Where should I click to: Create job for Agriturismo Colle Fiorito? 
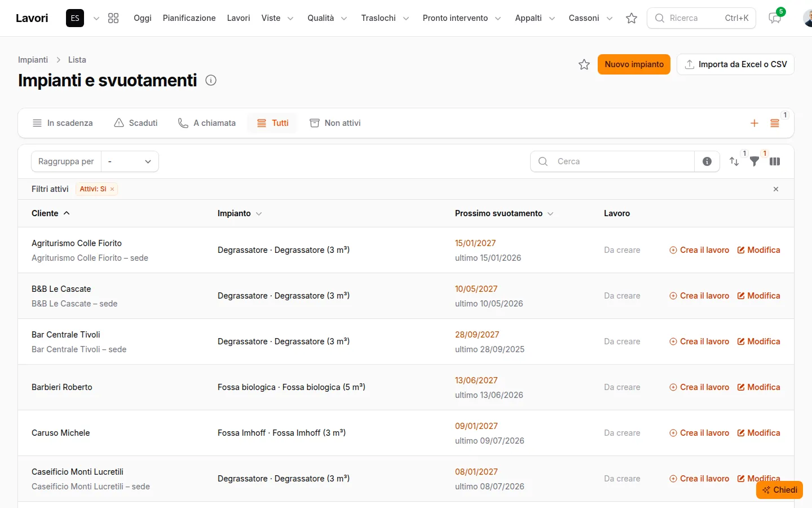click(699, 250)
